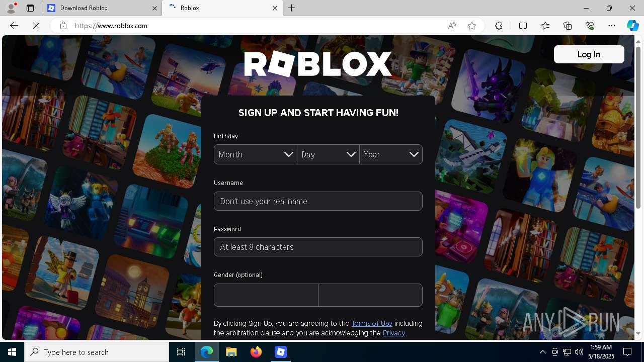The width and height of the screenshot is (644, 362).
Task: Open the Privacy policy link
Action: click(x=394, y=333)
